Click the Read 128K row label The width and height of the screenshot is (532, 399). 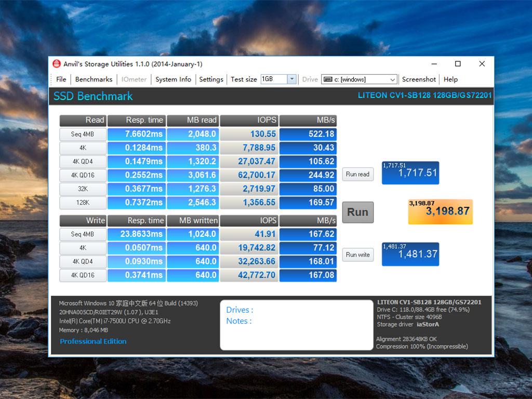(x=83, y=203)
